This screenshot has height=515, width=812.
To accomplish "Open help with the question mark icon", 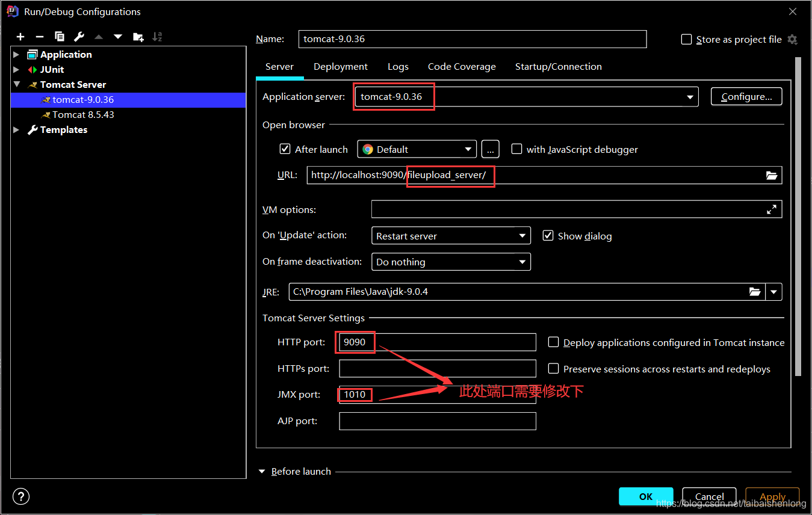I will click(21, 496).
